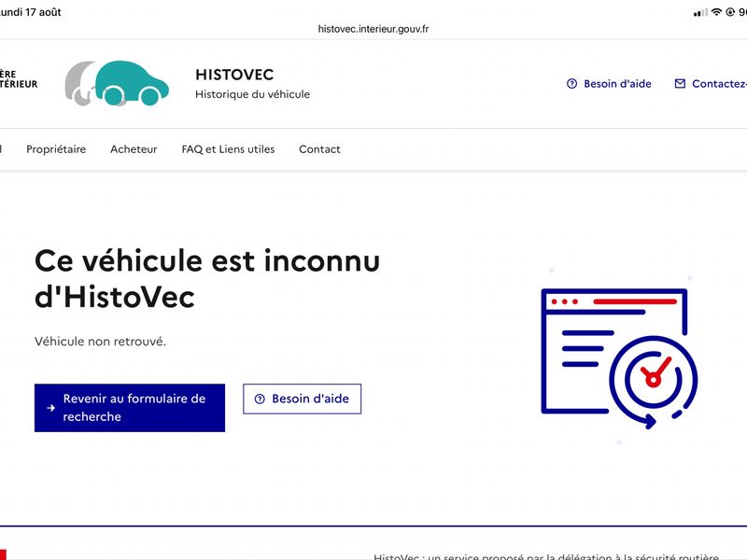
Task: Click the Wi-Fi status icon
Action: click(x=716, y=12)
